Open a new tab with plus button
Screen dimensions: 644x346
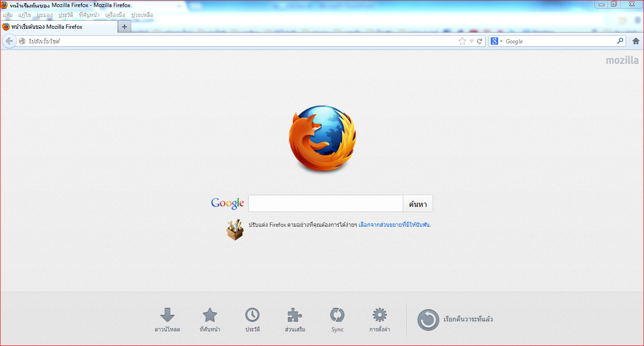(x=125, y=27)
